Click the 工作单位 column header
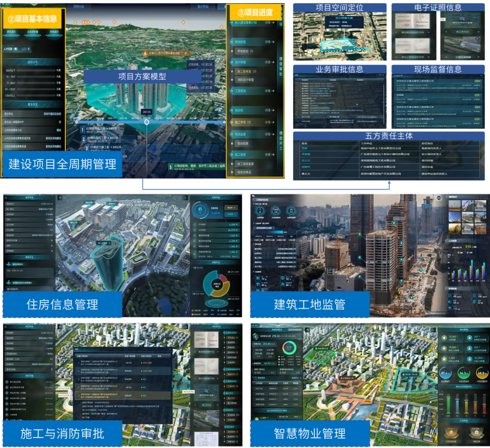This screenshot has width=490, height=448. pyautogui.click(x=366, y=143)
